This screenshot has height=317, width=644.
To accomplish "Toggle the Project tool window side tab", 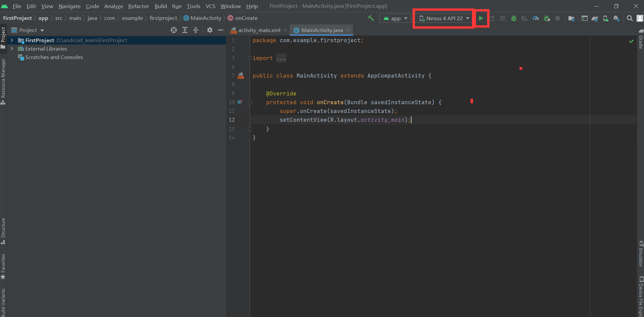I will (x=3, y=38).
